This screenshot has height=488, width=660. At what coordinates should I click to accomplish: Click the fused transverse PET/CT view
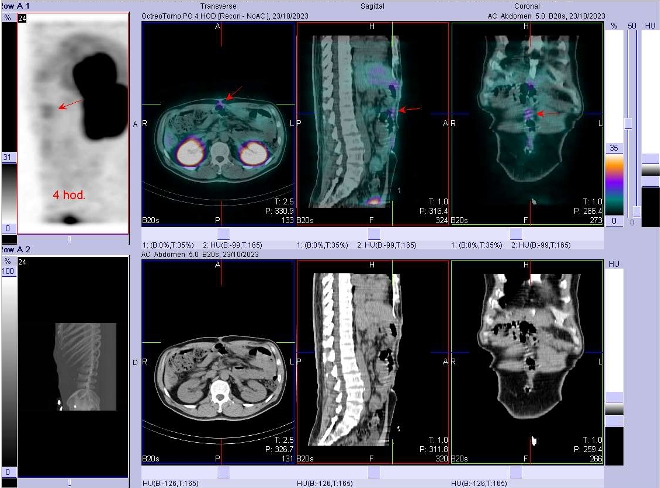point(219,120)
